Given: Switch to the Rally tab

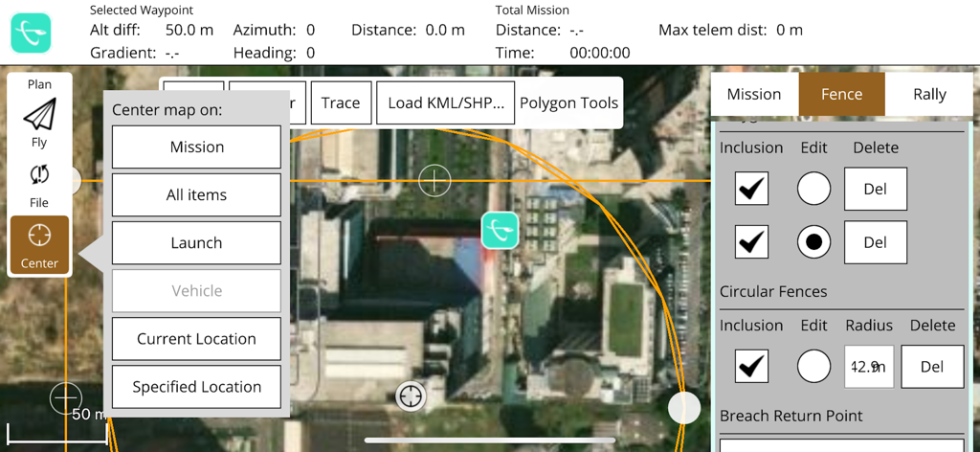Looking at the screenshot, I should (929, 95).
